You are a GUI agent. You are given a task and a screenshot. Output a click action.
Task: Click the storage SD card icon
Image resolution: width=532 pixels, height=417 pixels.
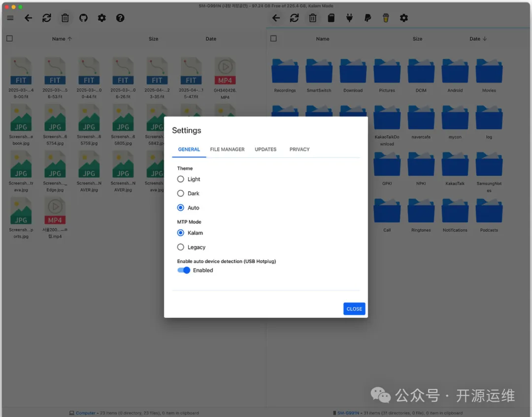pyautogui.click(x=331, y=18)
